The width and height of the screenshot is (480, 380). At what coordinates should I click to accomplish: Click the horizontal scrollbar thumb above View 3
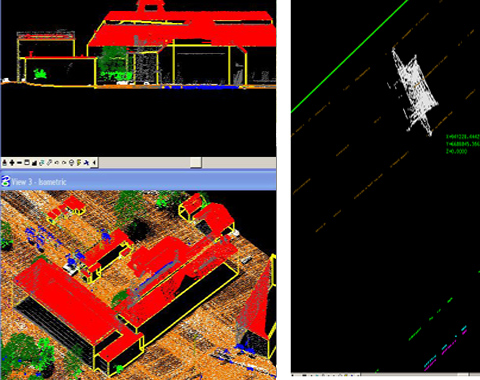196,162
